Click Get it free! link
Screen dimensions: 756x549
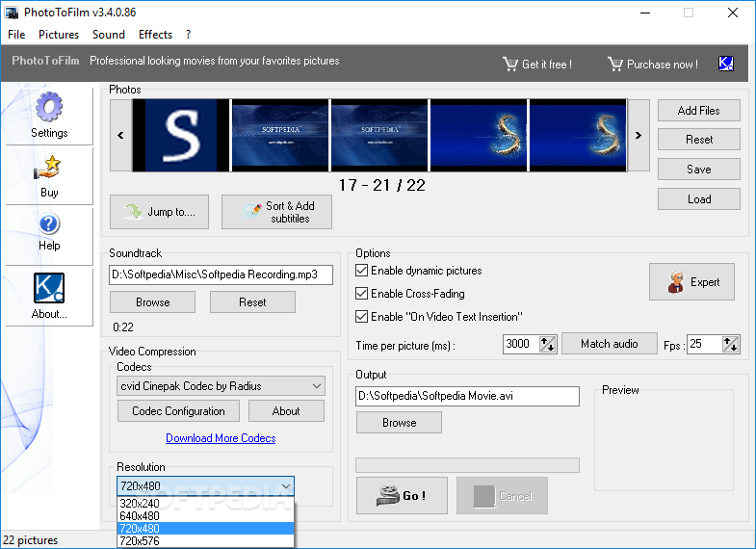click(547, 65)
